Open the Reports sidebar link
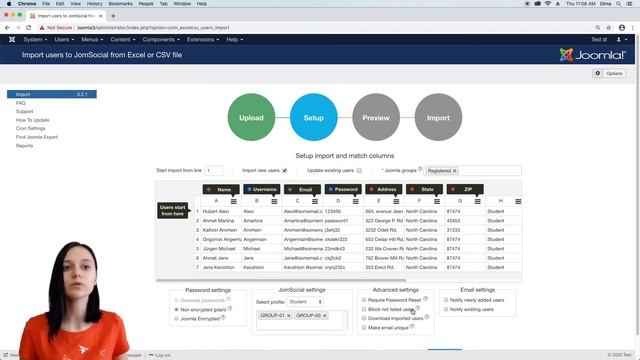 [24, 146]
